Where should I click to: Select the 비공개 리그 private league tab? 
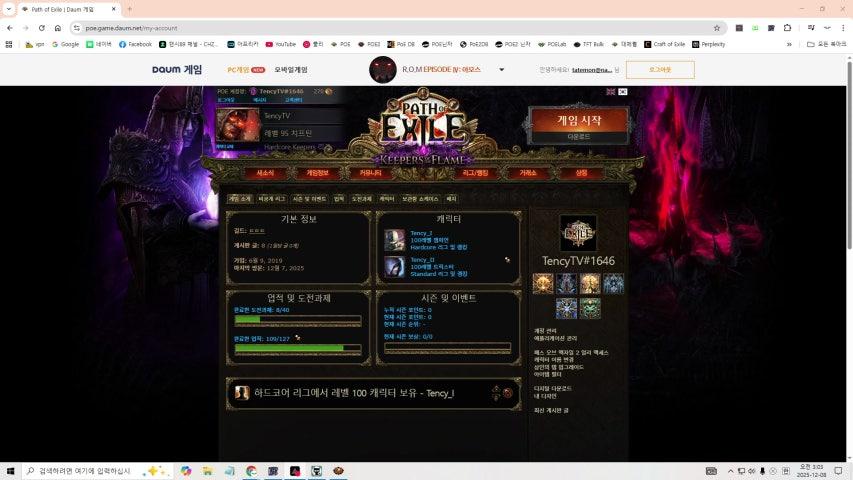[x=271, y=199]
